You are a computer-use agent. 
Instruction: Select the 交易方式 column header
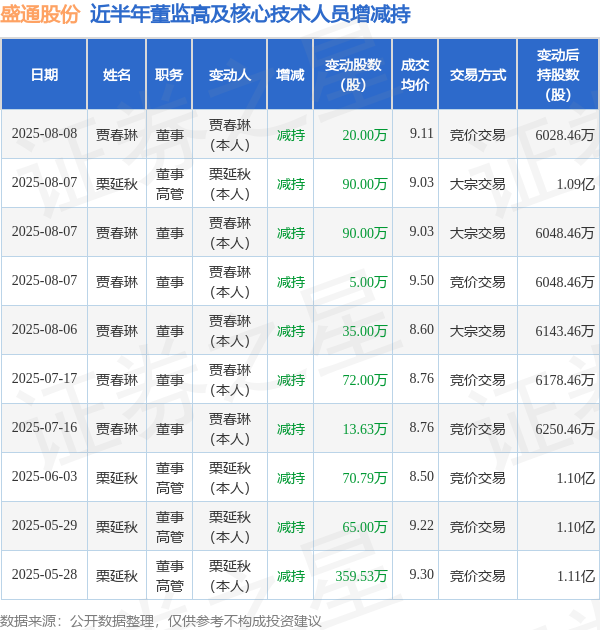[477, 75]
